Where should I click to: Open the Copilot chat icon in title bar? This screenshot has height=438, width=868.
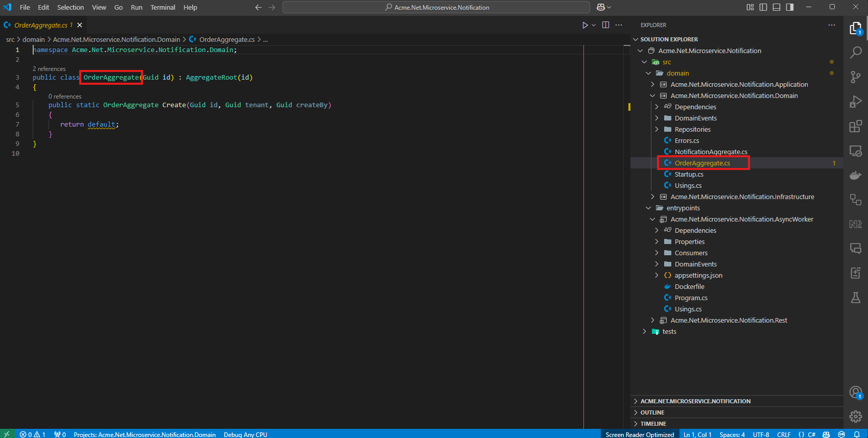[x=601, y=7]
